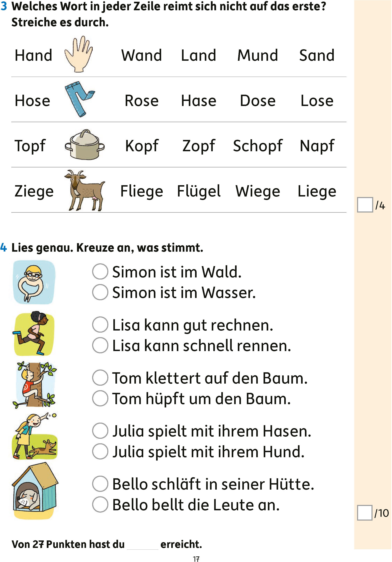Check the score box next to /4
Image resolution: width=392 pixels, height=562 pixels.
365,205
